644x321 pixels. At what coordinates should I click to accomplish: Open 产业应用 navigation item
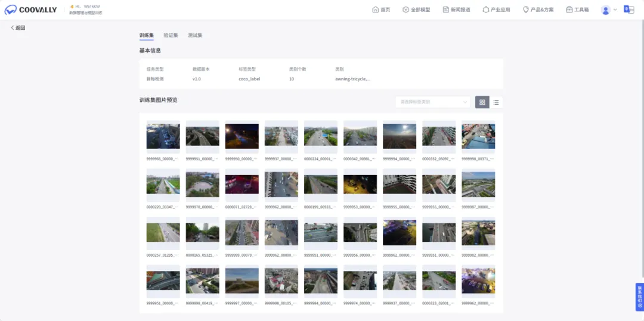click(x=497, y=10)
